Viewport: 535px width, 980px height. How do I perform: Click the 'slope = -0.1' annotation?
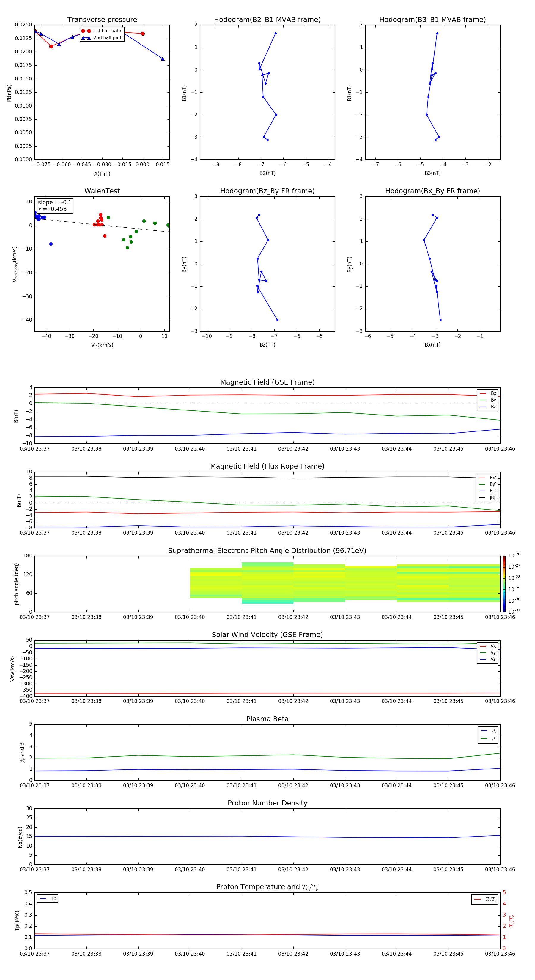(x=54, y=203)
